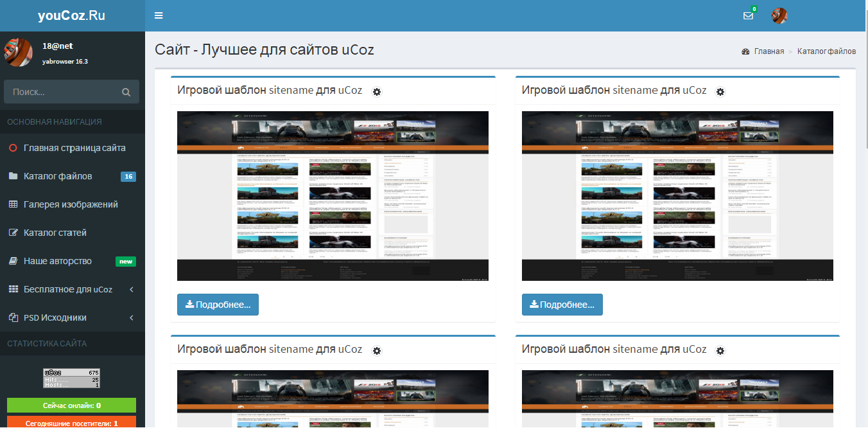Open gear settings of the upper-right template card

720,92
